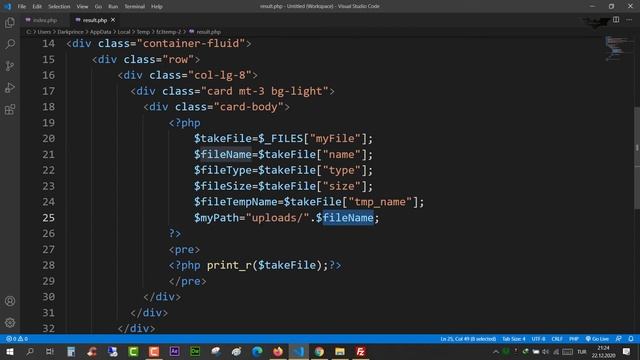
Task: Open the Run menu
Action: (113, 6)
